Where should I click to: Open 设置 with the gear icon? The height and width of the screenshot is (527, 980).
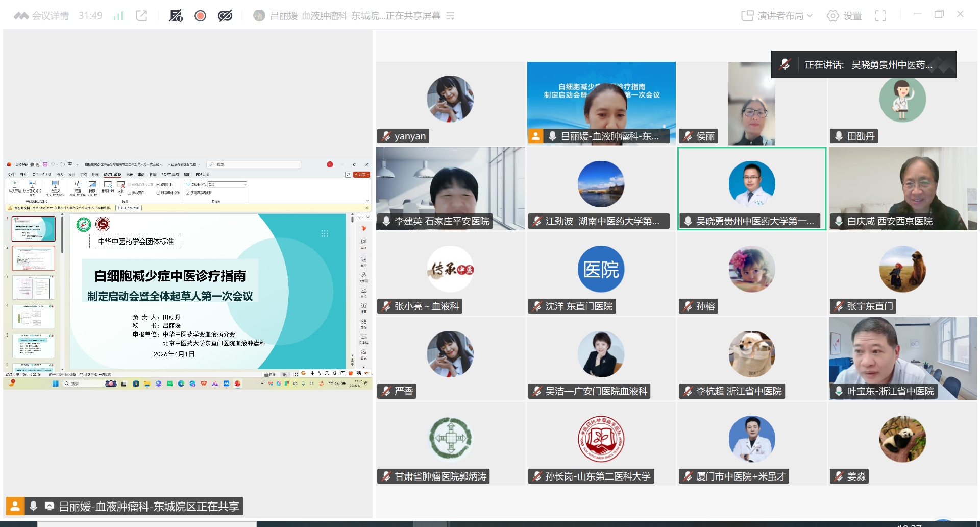pyautogui.click(x=844, y=16)
